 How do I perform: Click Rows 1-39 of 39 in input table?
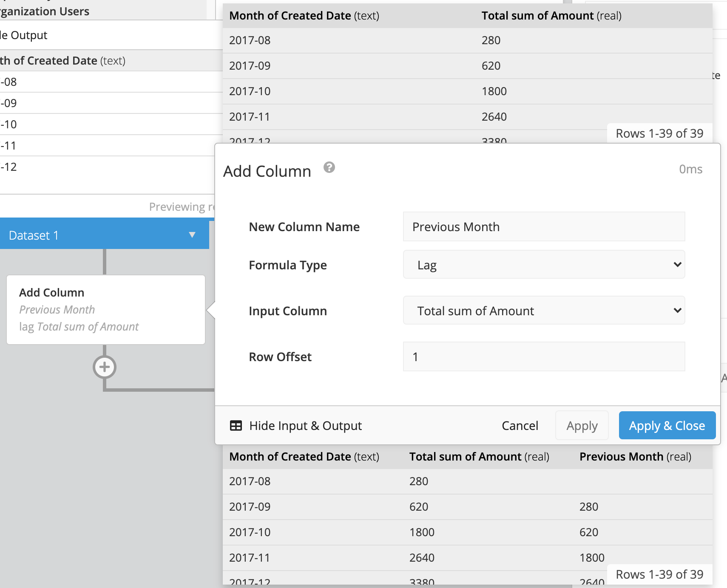[x=659, y=133]
